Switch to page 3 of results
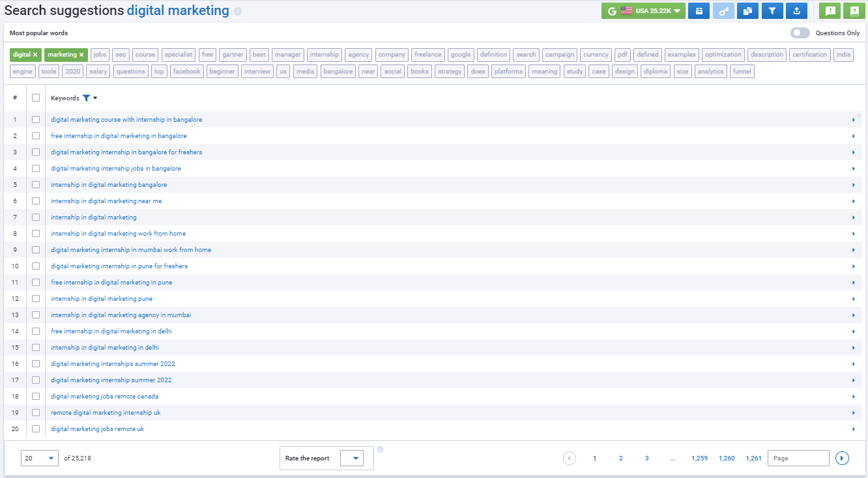This screenshot has height=478, width=868. tap(646, 458)
